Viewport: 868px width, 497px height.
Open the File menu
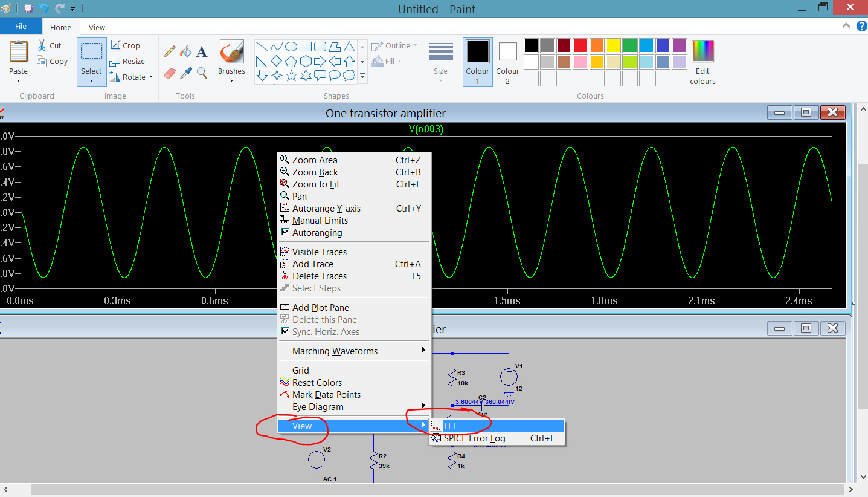click(21, 27)
